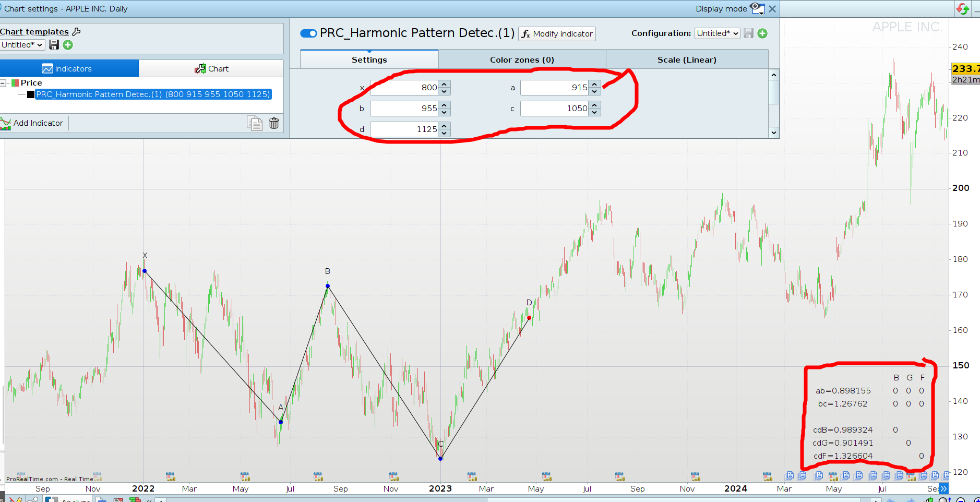Click the Add Indicator button label
The height and width of the screenshot is (502, 980).
coord(38,123)
